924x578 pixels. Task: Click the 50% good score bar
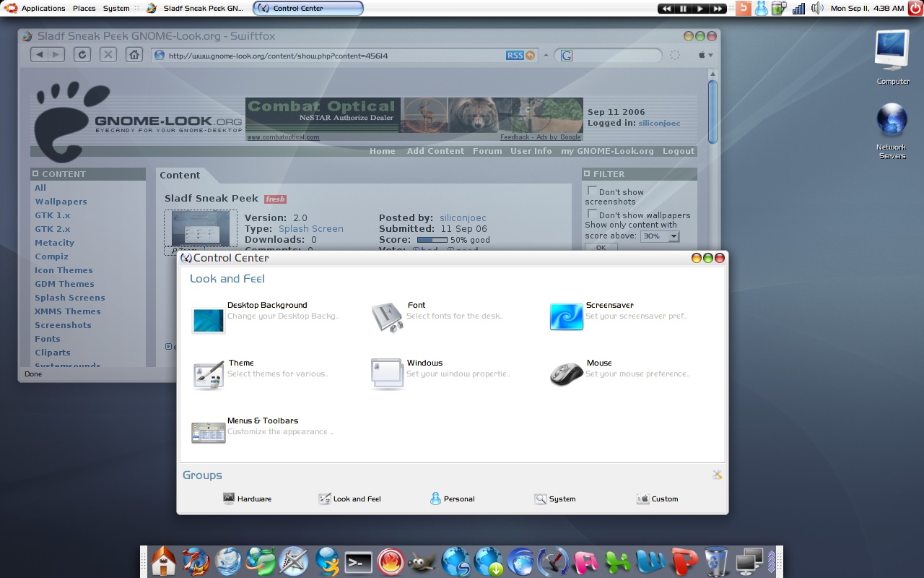coord(432,240)
